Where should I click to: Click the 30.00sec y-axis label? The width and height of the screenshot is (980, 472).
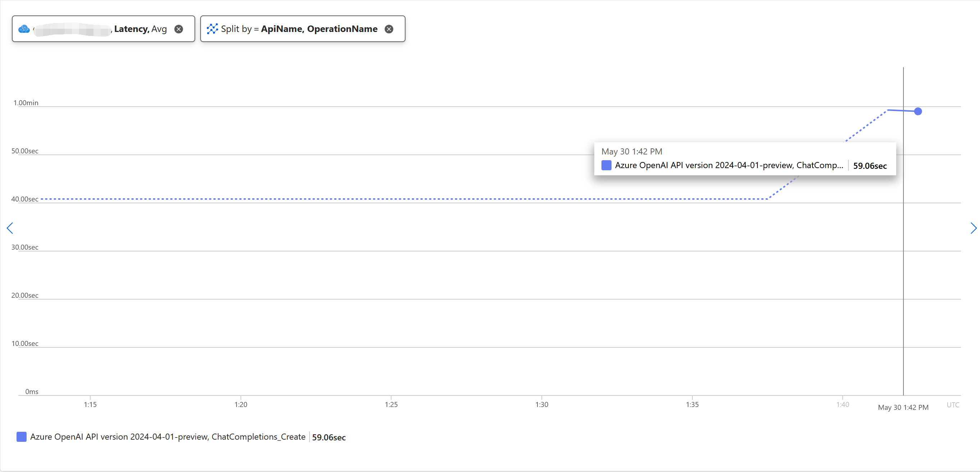(25, 247)
